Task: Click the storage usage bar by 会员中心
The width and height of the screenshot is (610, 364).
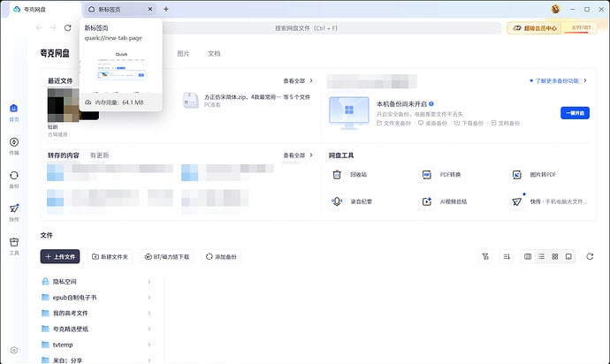Action: coord(579,28)
